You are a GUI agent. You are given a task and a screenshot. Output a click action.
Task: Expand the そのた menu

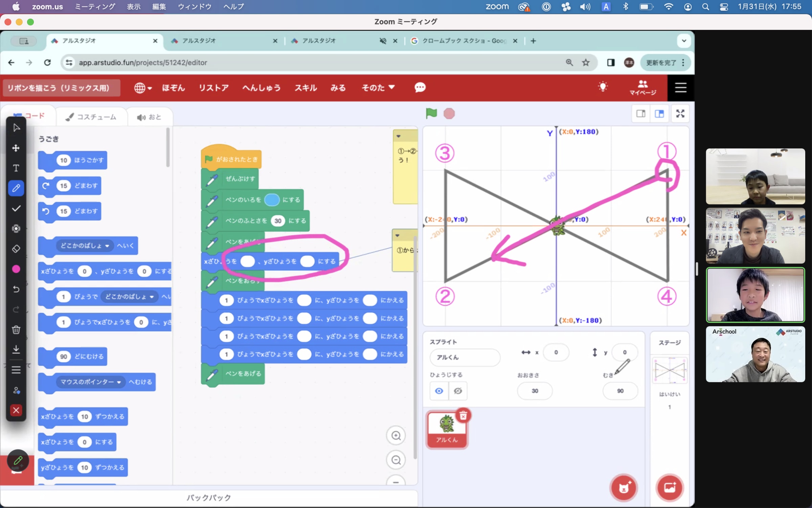click(378, 88)
